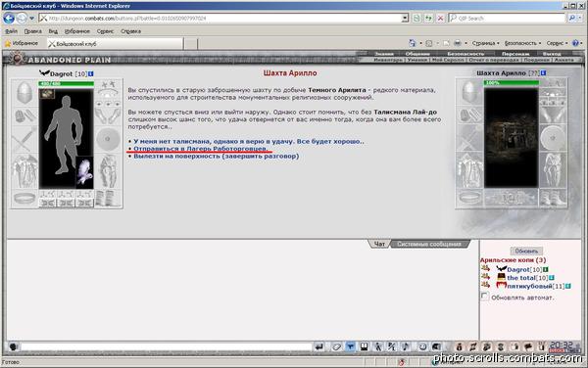Click the dark mine entrance picture
Viewport: 588px width, 368px height.
point(512,137)
